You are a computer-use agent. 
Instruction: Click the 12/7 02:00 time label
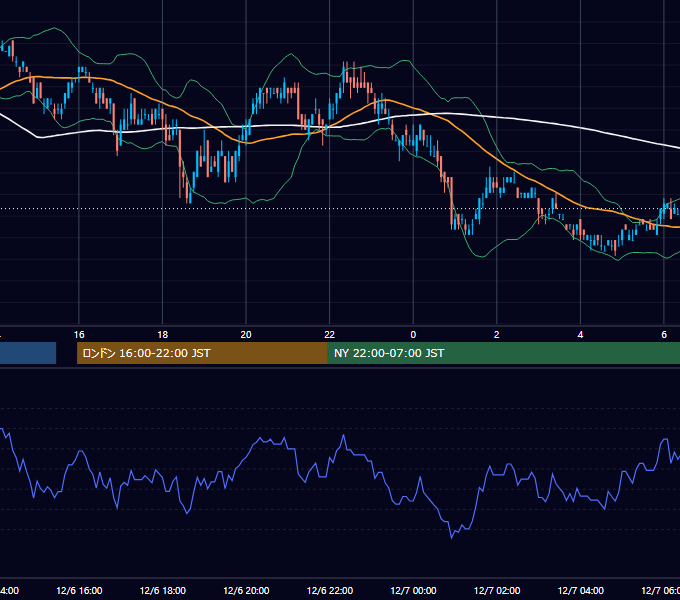click(497, 590)
